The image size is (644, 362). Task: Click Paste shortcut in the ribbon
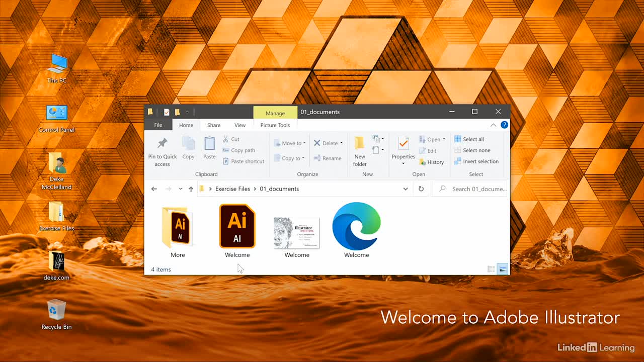[x=244, y=161]
